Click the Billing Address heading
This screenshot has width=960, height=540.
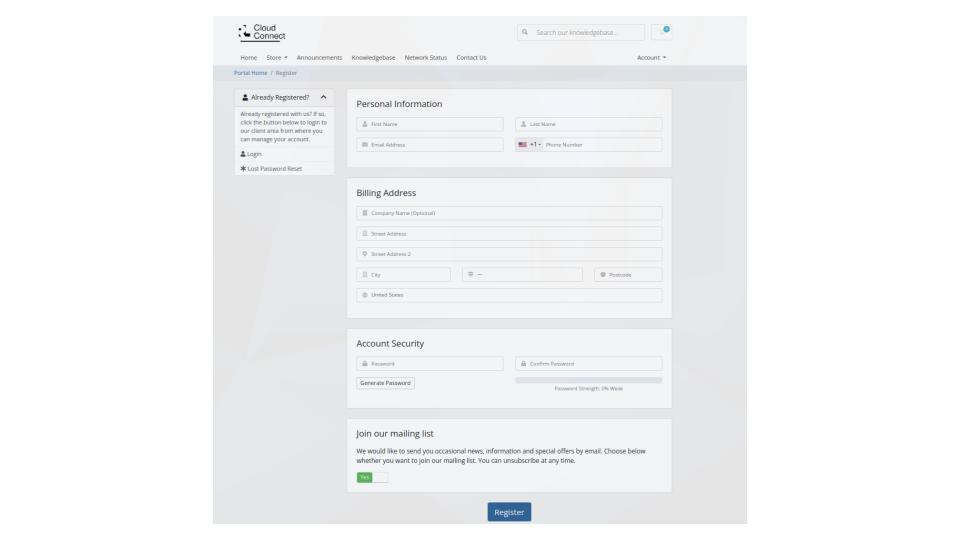tap(386, 193)
